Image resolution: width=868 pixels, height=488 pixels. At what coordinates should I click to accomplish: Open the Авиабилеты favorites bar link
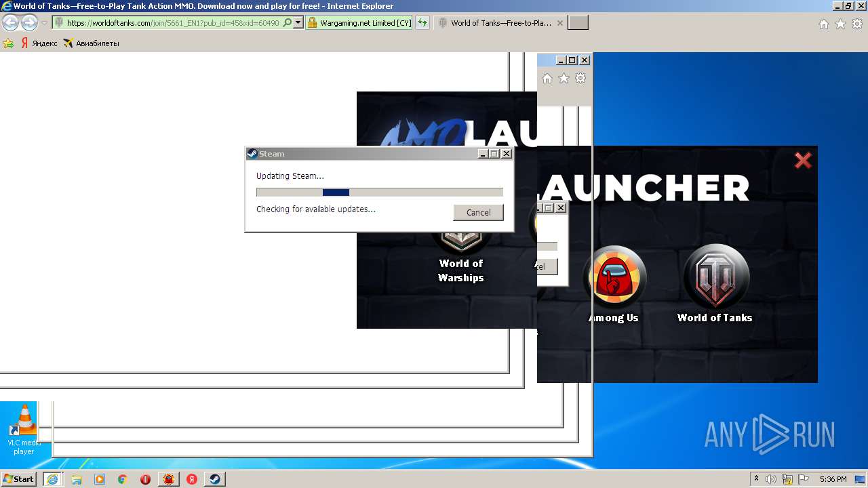[91, 43]
